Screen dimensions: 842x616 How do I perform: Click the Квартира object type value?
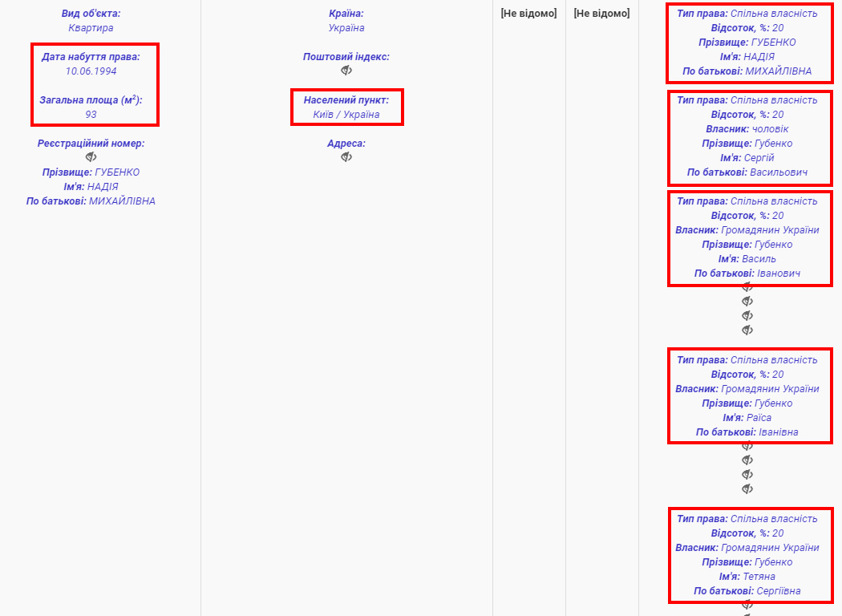[91, 28]
